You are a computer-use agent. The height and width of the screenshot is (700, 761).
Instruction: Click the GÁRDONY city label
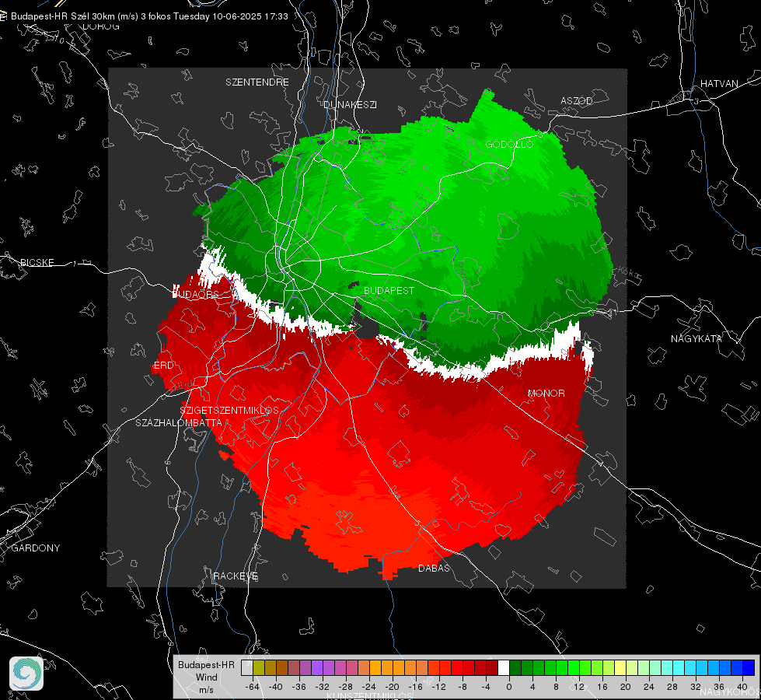pos(36,548)
